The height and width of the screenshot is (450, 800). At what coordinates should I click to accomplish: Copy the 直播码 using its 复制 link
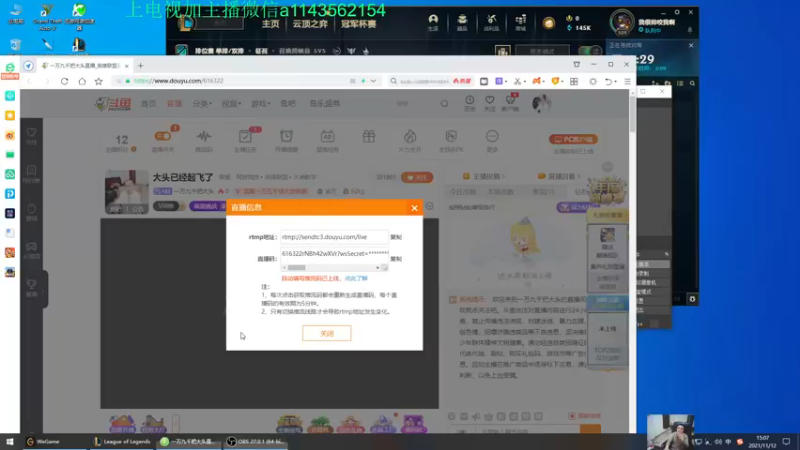click(396, 259)
